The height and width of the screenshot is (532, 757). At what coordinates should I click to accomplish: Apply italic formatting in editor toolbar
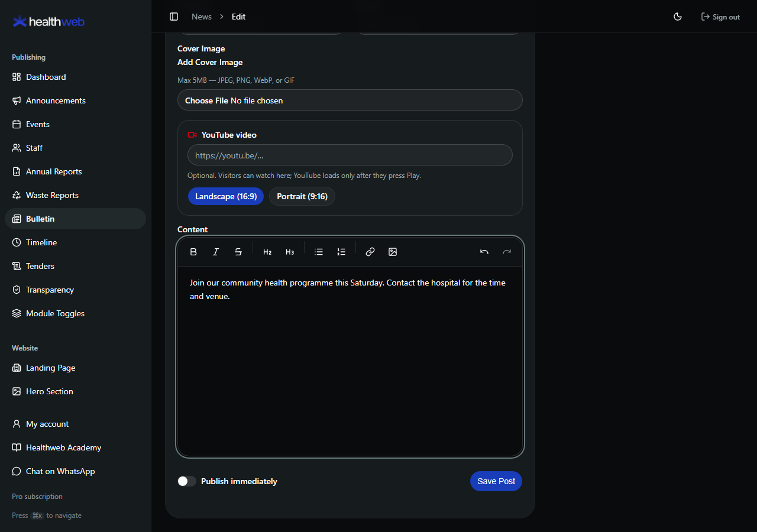click(216, 252)
